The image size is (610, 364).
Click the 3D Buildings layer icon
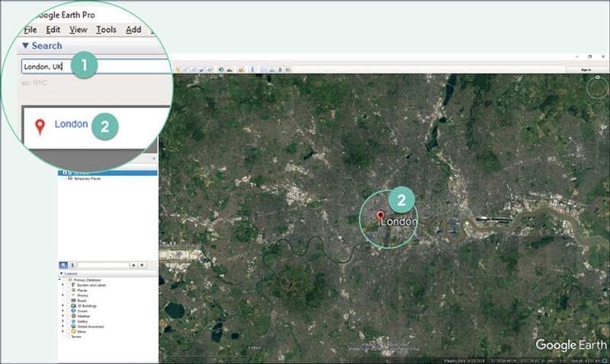coord(73,305)
